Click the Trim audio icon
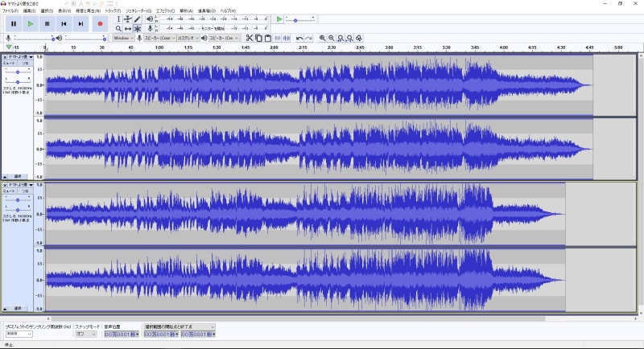Viewport: 644px width, 349px height. point(277,38)
